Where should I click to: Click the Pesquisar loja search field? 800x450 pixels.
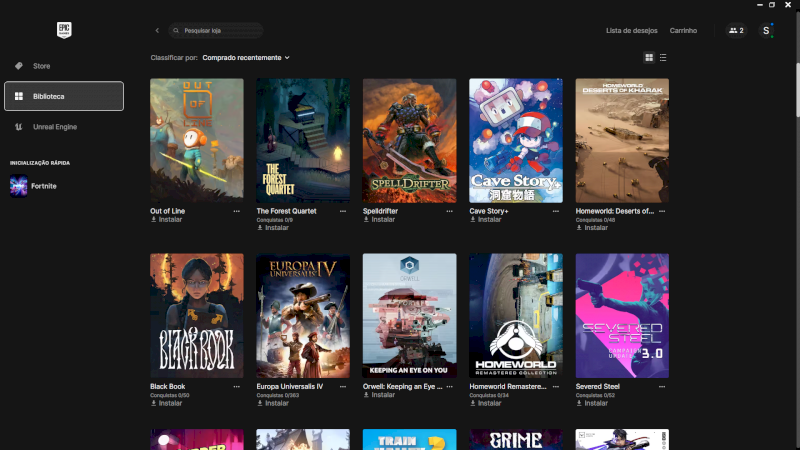tap(220, 31)
